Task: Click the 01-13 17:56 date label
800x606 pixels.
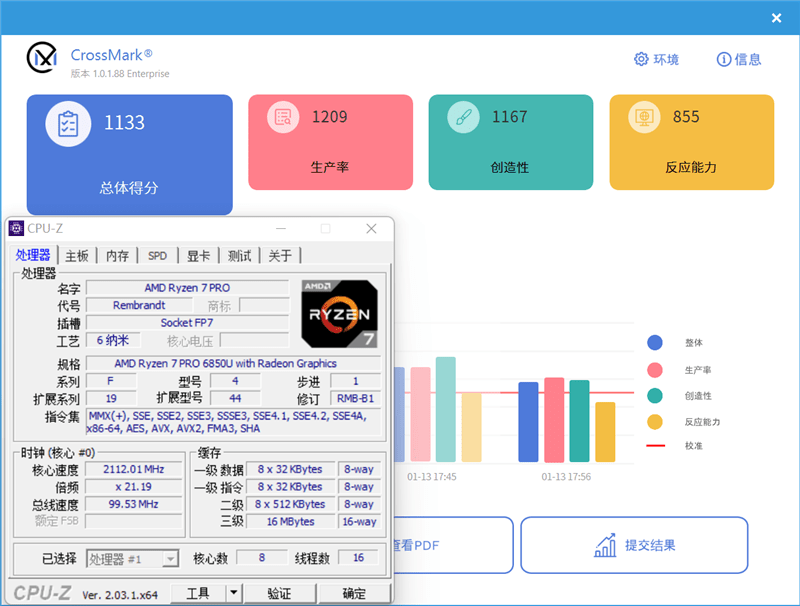Action: (x=566, y=477)
